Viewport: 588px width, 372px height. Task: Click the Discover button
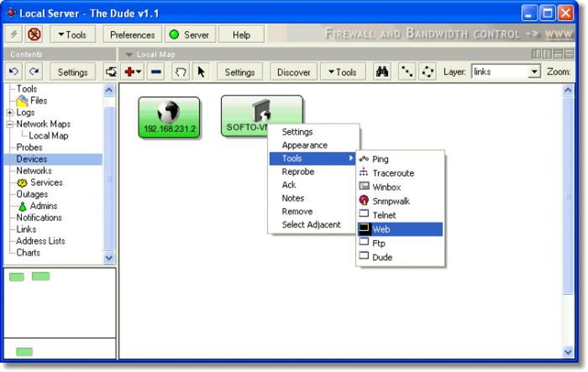[x=293, y=71]
